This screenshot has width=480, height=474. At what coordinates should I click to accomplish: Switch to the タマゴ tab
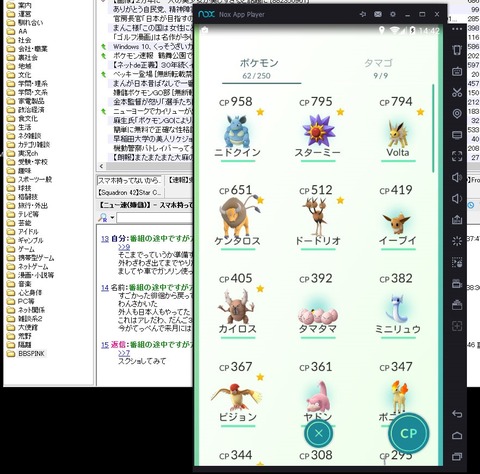(379, 69)
